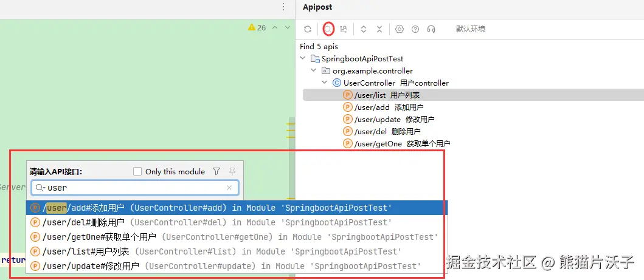Screen dimensions: 644x280
Task: Choose /user/del#删除用户 search result
Action: coord(237,222)
